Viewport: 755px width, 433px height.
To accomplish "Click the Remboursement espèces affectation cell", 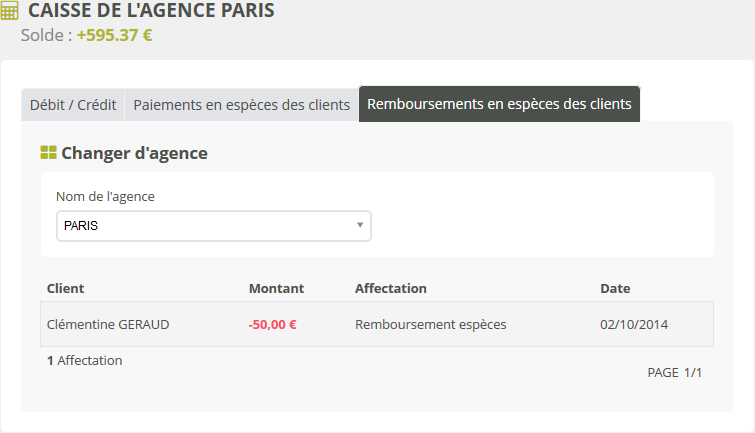I will tap(430, 324).
